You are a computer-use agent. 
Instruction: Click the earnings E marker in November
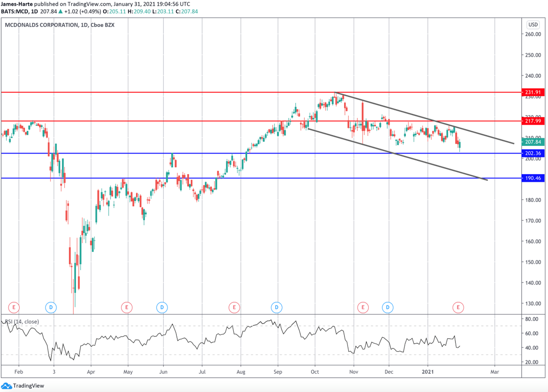point(363,307)
